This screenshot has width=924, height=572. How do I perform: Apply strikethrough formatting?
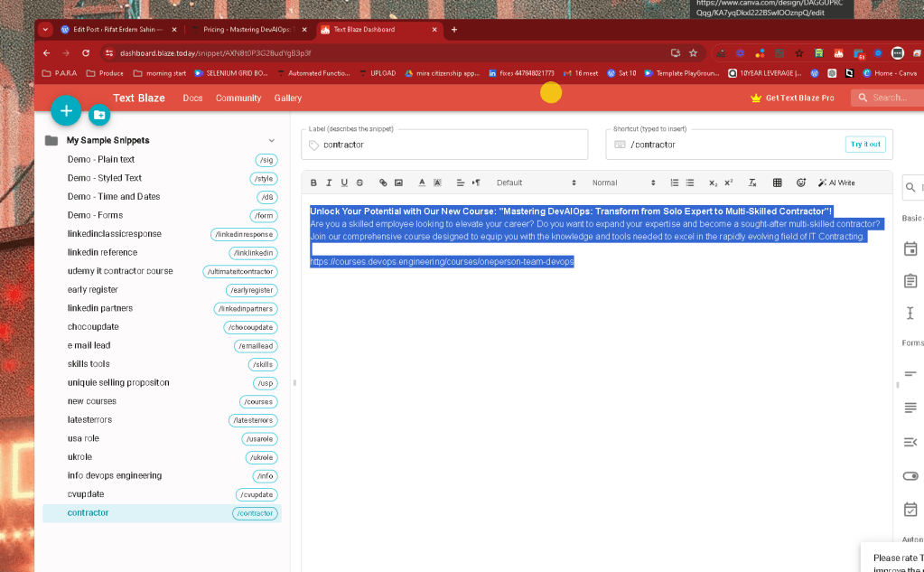coord(359,183)
